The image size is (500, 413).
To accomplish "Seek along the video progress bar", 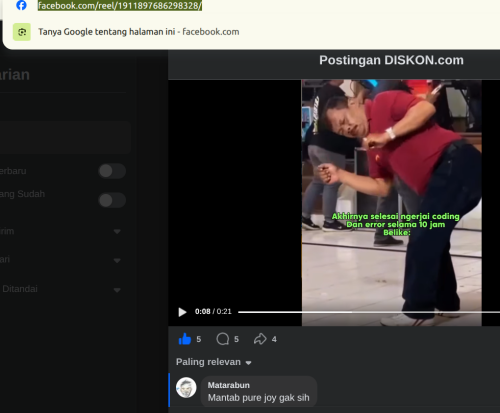I will [369, 312].
